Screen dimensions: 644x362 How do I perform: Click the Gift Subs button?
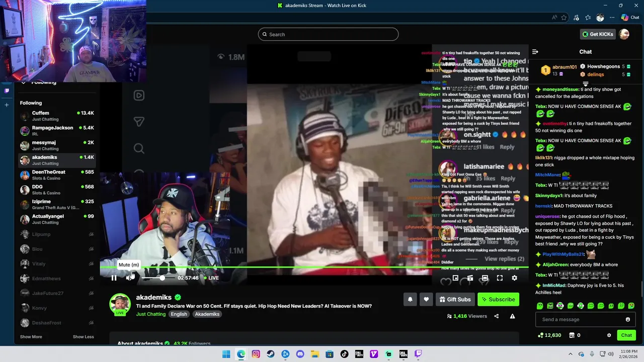coord(455,299)
